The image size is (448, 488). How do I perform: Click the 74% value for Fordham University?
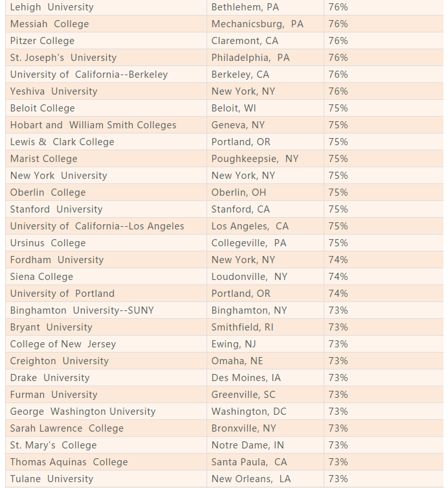pyautogui.click(x=338, y=259)
